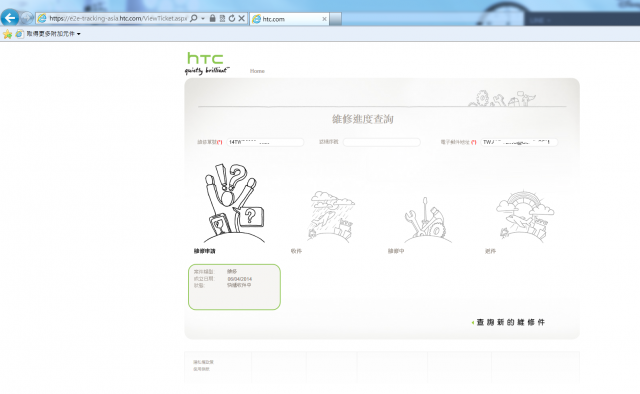The width and height of the screenshot is (640, 394).
Task: Click the IE page icon beside the URL
Action: coord(42,18)
